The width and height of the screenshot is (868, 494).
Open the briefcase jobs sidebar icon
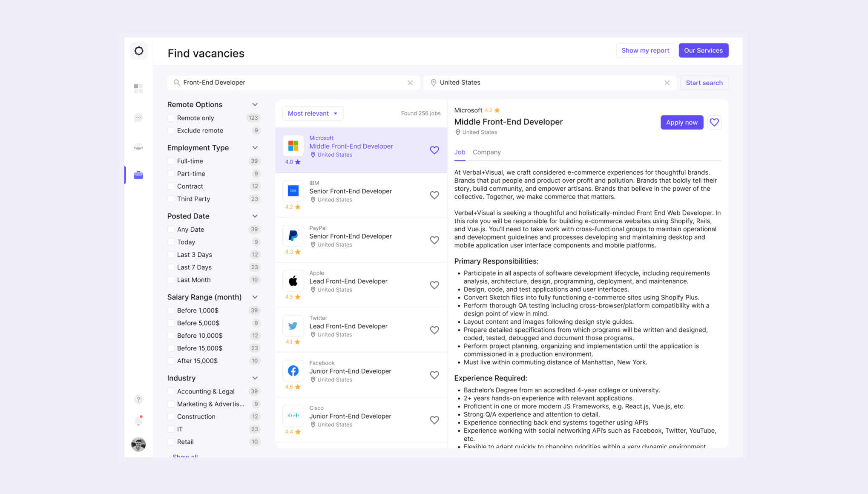pyautogui.click(x=138, y=175)
